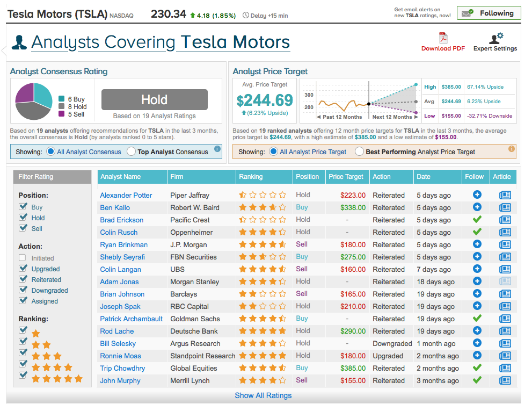
Task: Click the Following button
Action: (489, 13)
